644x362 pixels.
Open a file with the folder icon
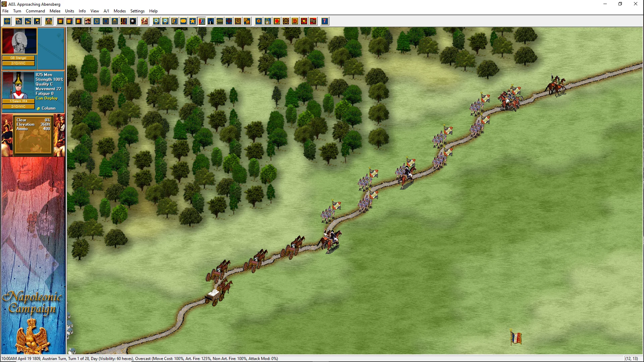28,21
